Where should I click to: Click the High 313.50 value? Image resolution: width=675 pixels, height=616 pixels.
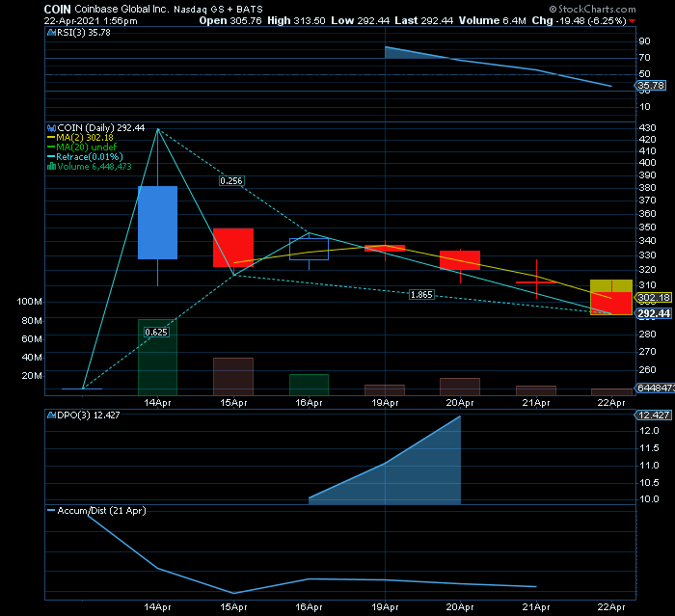coord(296,20)
